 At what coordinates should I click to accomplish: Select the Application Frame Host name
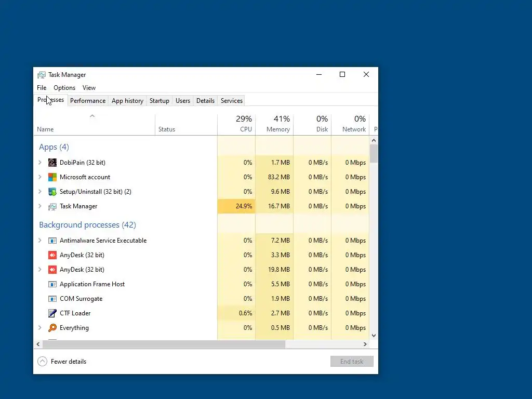pyautogui.click(x=92, y=284)
